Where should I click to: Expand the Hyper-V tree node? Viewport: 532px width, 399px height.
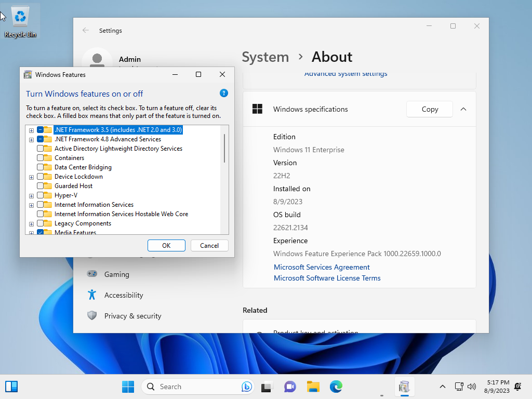(31, 196)
